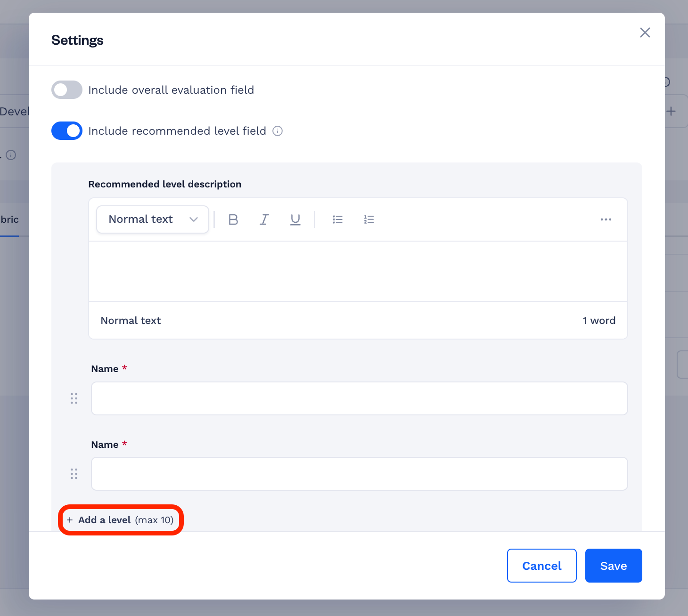Apply italic formatting in description editor
688x616 pixels.
tap(264, 219)
